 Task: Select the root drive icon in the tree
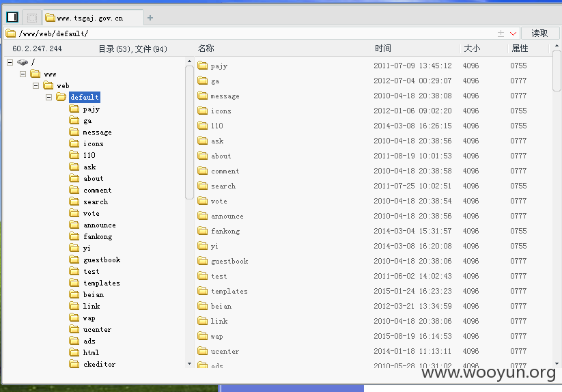[x=23, y=62]
